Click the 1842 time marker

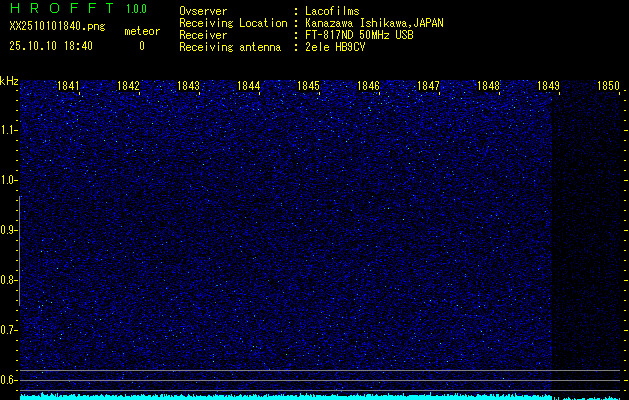pos(128,86)
